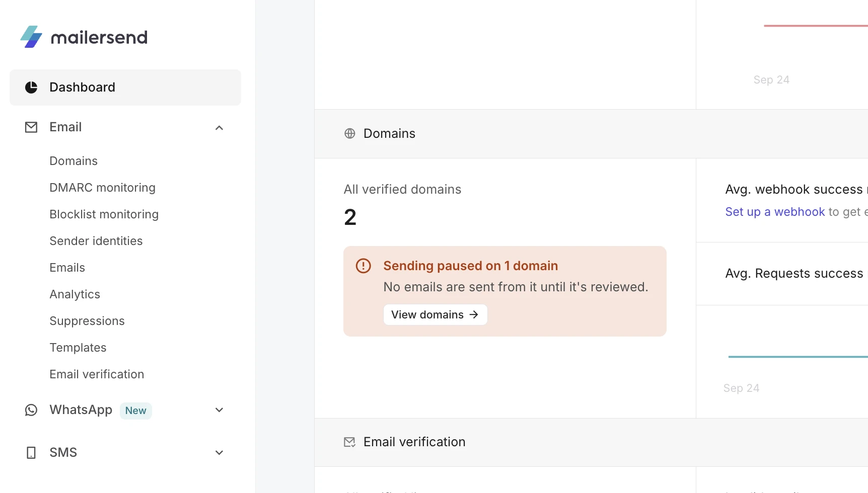Click the Email verification section heading text
Viewport: 868px width, 493px height.
pos(414,442)
